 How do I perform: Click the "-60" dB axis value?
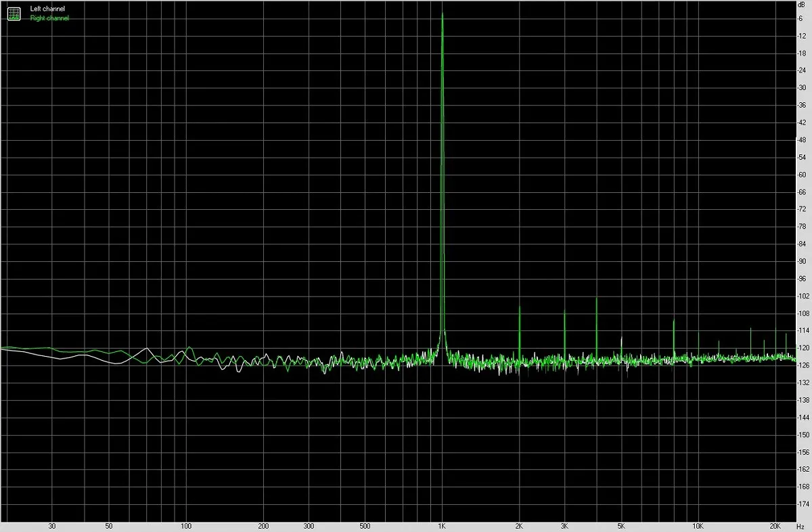click(x=803, y=175)
